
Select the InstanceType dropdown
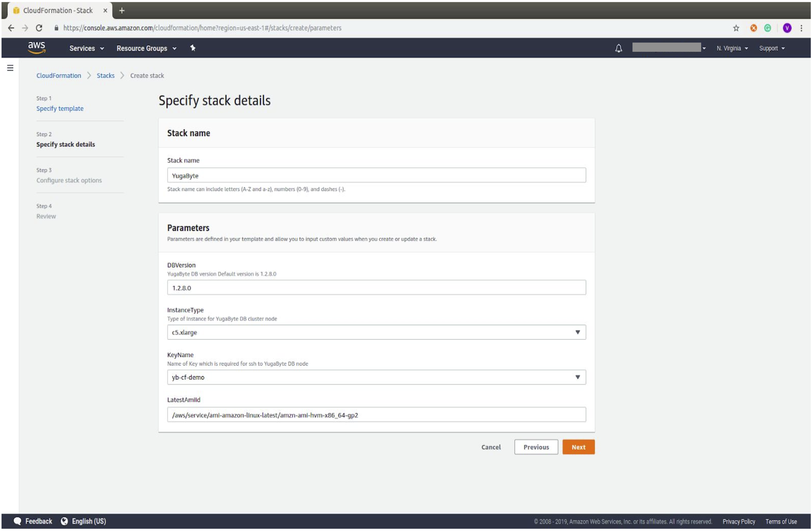376,332
